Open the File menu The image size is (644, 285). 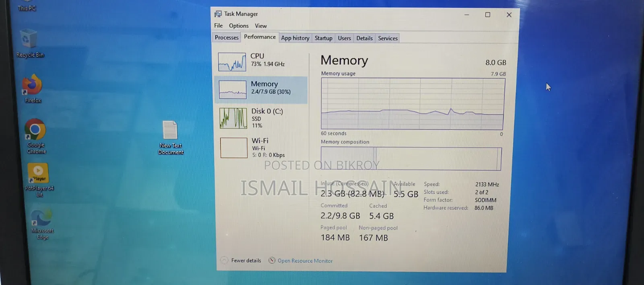pyautogui.click(x=219, y=26)
